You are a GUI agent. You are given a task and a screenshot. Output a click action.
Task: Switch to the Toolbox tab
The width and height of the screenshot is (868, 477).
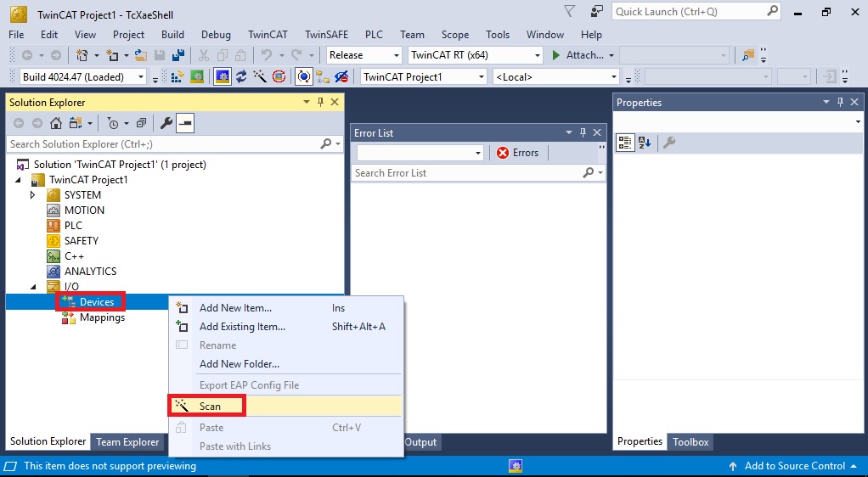point(690,441)
